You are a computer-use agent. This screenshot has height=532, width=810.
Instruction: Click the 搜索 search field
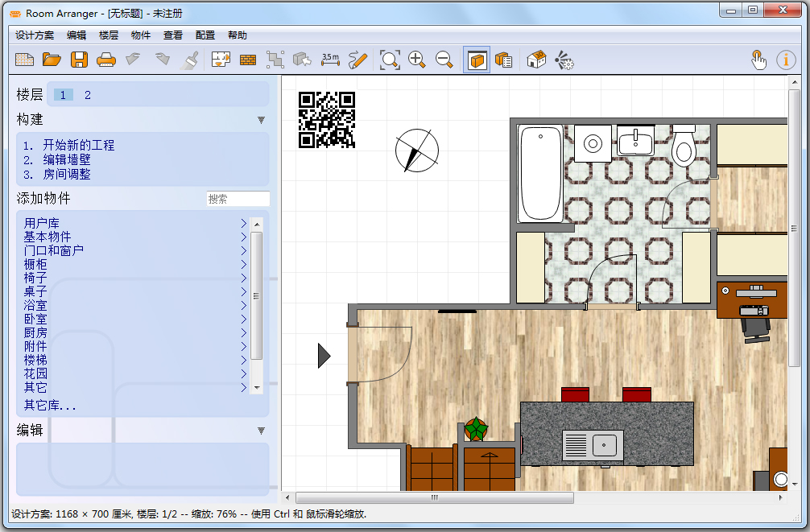pos(238,199)
